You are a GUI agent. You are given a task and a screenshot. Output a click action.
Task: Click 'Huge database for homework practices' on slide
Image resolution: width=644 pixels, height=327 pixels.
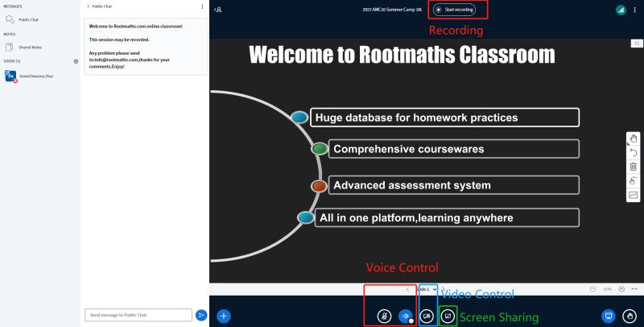pyautogui.click(x=416, y=118)
